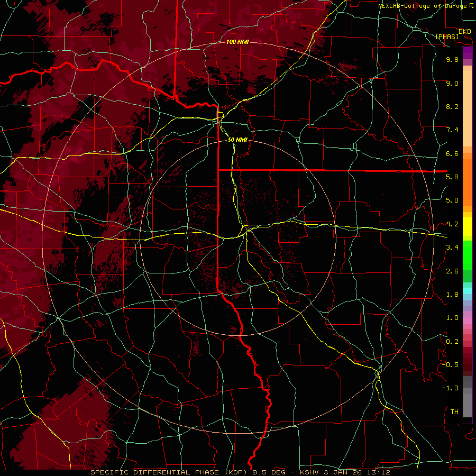476x476 pixels.
Task: Pick the purple segment of the color bar
Action: [x=467, y=53]
